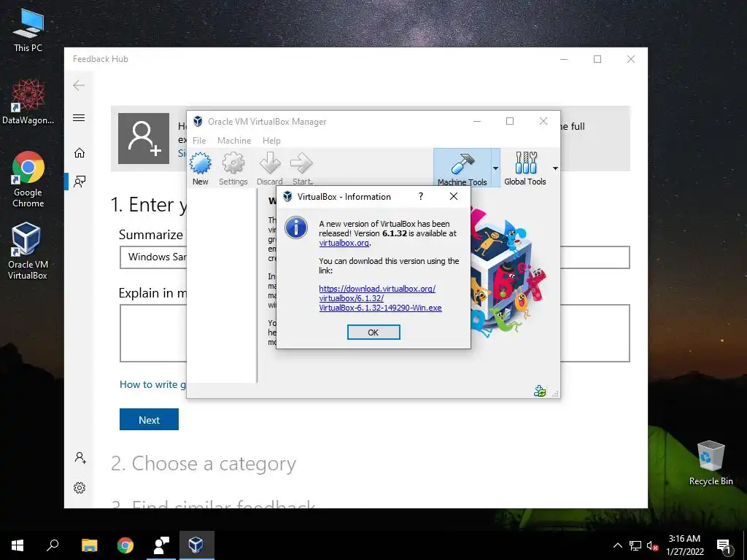
Task: Click OK in the VirtualBox Information dialog
Action: click(373, 332)
